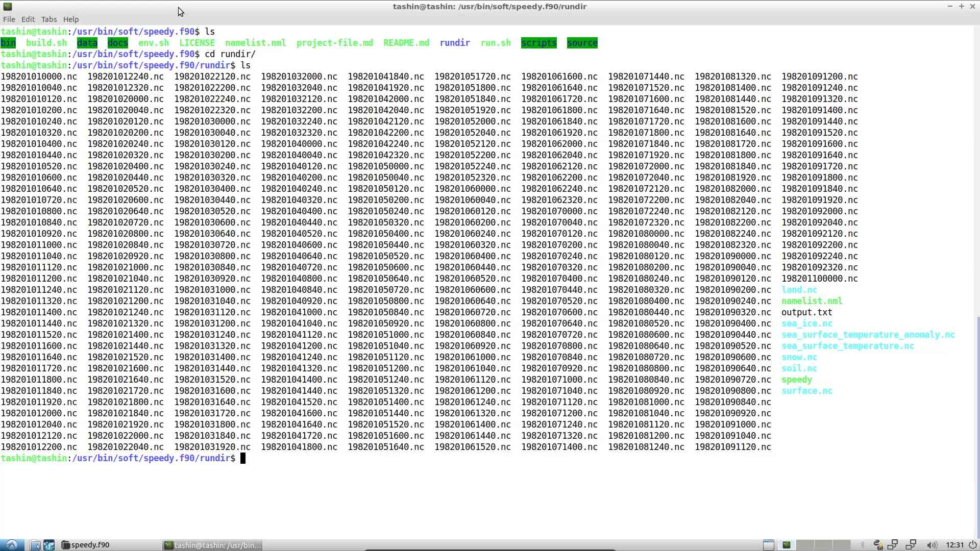Open the software update tray icon
980x551 pixels.
[878, 545]
